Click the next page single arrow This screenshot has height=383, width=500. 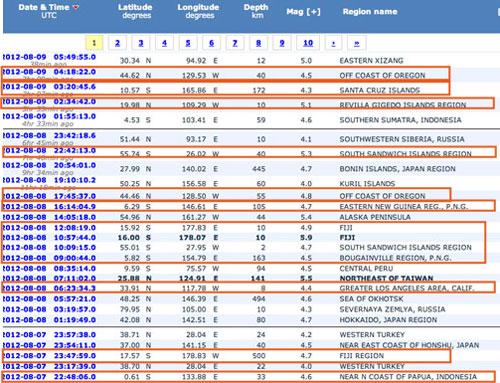tap(334, 43)
